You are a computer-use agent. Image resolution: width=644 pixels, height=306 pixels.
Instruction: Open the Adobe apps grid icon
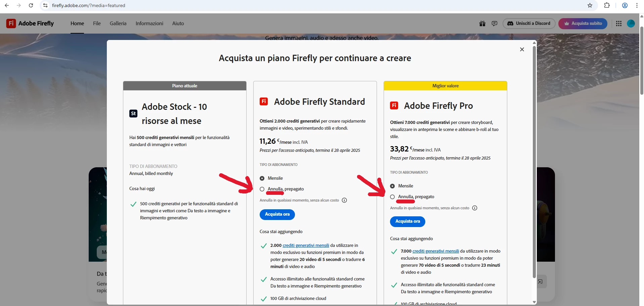click(619, 24)
